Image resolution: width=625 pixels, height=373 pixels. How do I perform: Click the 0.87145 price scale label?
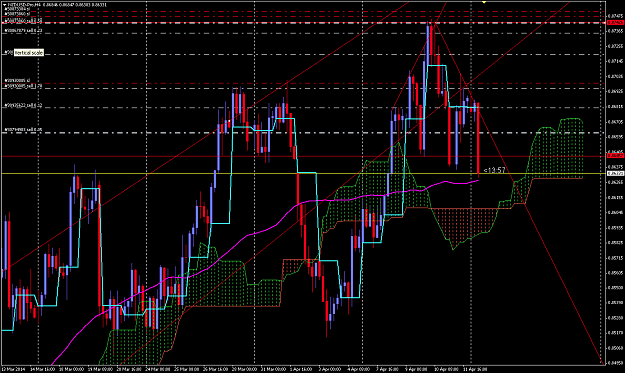[616, 61]
